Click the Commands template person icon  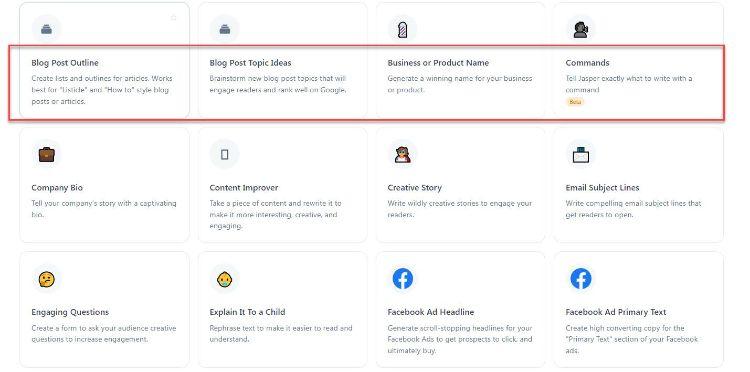pyautogui.click(x=581, y=30)
